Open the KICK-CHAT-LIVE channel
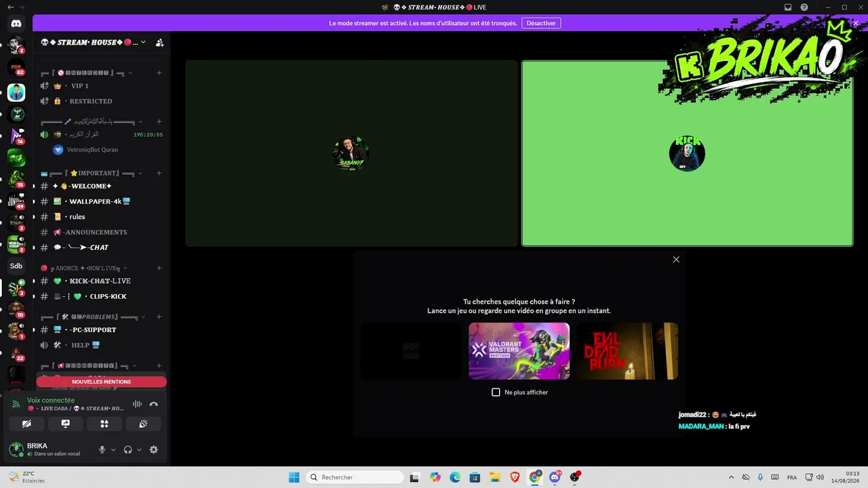Viewport: 868px width, 488px height. pos(101,281)
